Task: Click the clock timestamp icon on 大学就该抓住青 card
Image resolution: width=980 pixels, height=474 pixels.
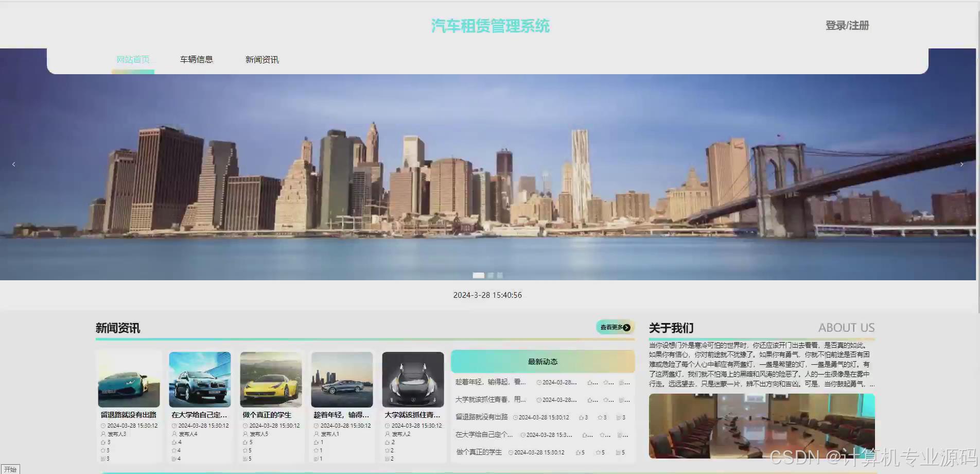Action: pyautogui.click(x=387, y=426)
